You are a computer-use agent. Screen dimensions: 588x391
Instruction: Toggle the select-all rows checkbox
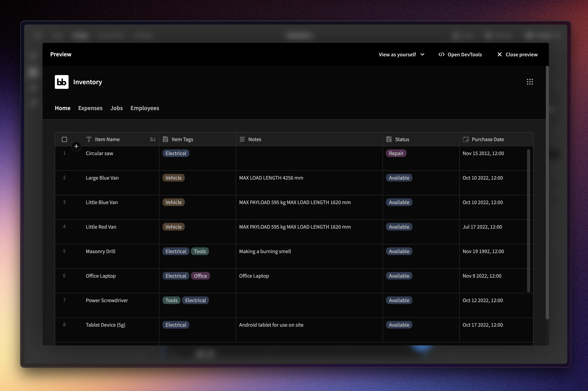click(x=64, y=139)
